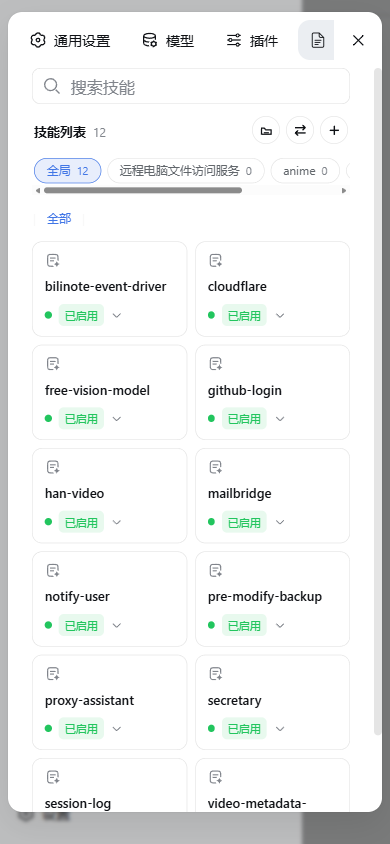The width and height of the screenshot is (390, 844).
Task: Click the secretary skill icon
Action: [216, 674]
